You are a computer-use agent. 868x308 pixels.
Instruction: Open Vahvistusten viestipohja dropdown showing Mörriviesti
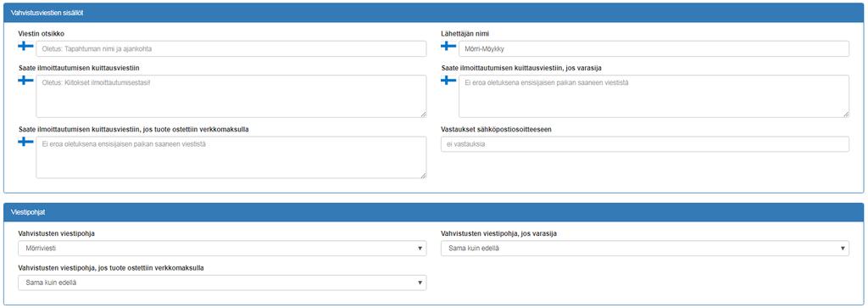[x=223, y=248]
